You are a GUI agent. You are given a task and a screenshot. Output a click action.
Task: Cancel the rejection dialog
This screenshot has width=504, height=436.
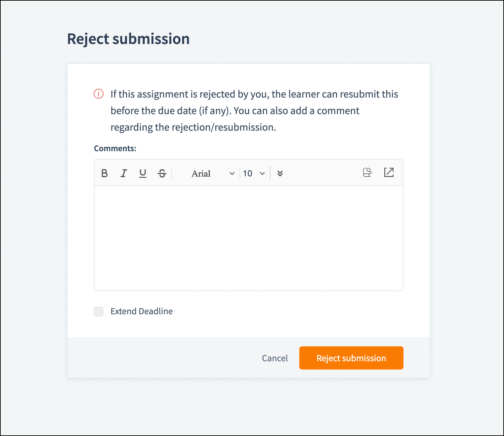[x=275, y=358]
